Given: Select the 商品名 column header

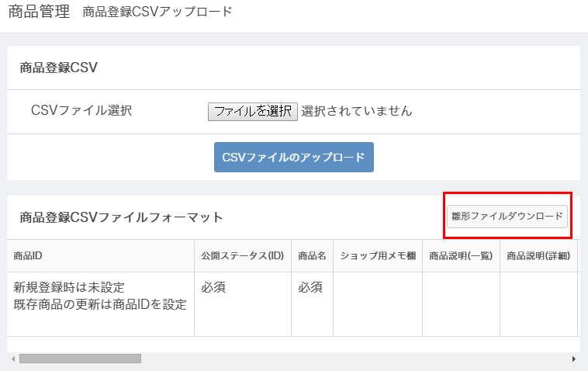Looking at the screenshot, I should (312, 256).
